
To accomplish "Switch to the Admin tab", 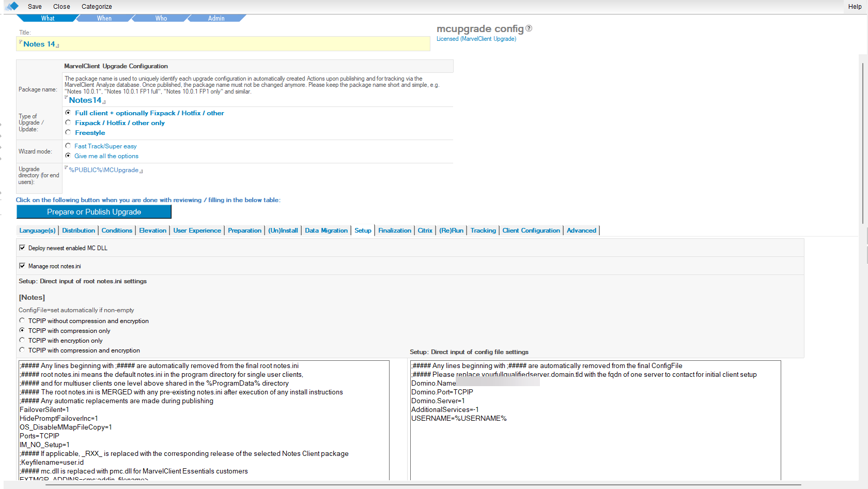I will click(x=216, y=18).
